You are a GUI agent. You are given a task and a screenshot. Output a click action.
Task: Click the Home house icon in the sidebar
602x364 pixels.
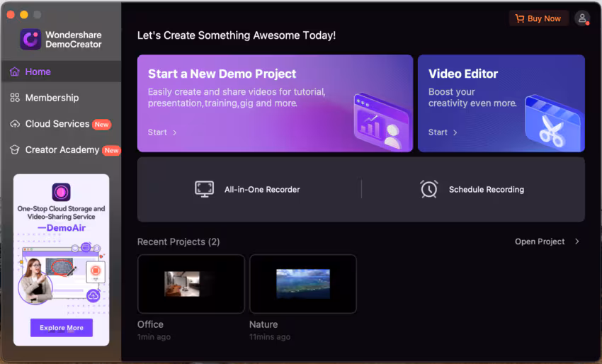coord(15,72)
